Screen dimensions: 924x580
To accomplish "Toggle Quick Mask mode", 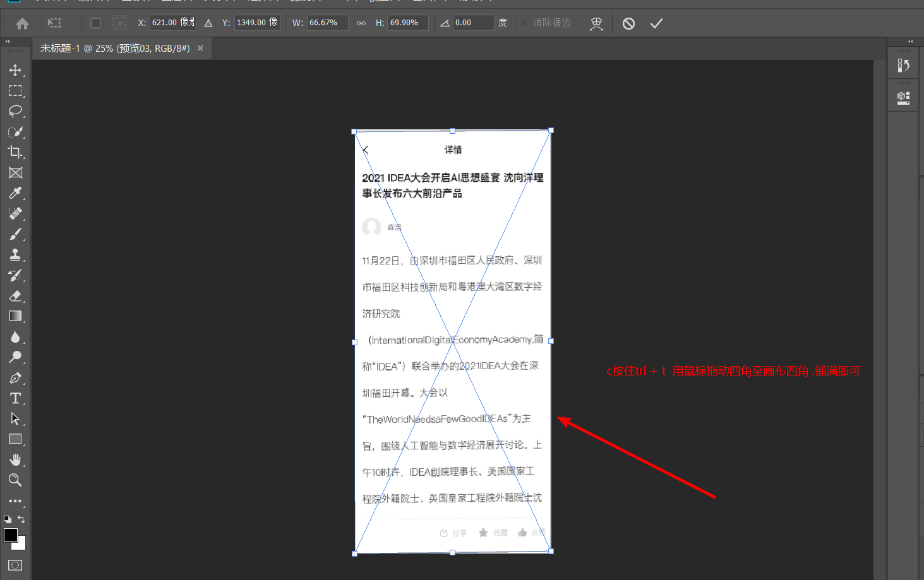I will pyautogui.click(x=15, y=565).
